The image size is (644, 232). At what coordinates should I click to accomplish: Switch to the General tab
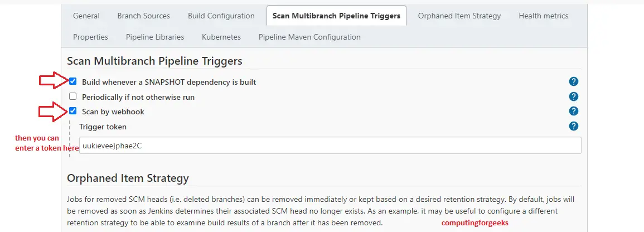click(86, 16)
